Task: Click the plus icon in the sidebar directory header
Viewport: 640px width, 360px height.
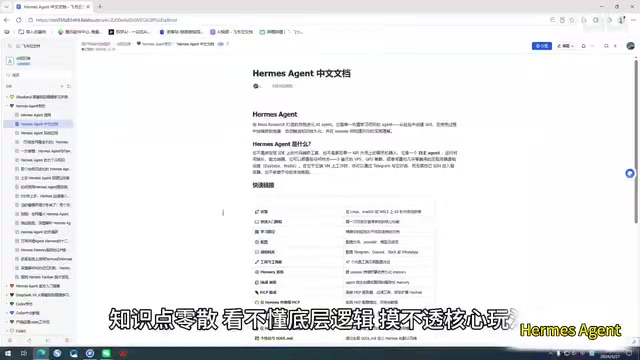Action: [x=62, y=86]
